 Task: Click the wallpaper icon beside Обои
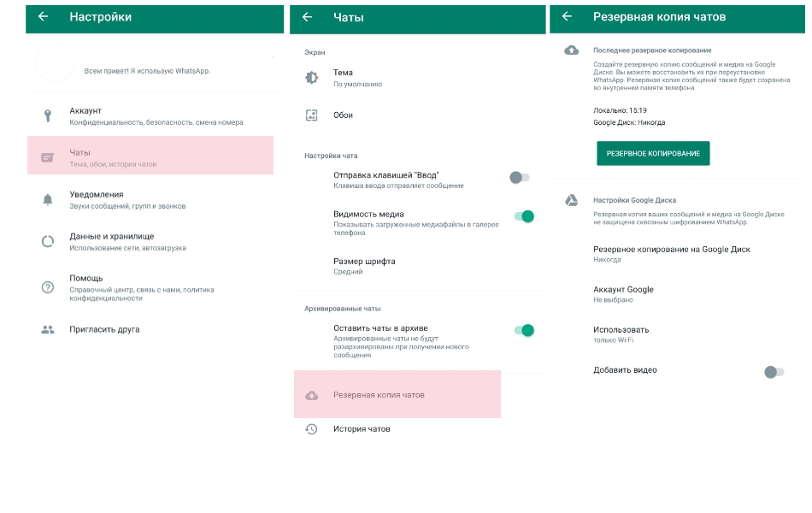pyautogui.click(x=312, y=115)
